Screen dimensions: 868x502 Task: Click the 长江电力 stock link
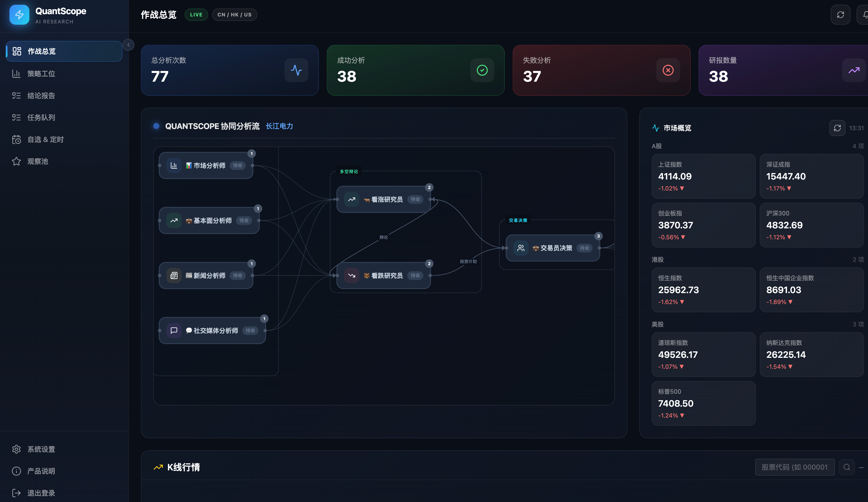tap(279, 126)
